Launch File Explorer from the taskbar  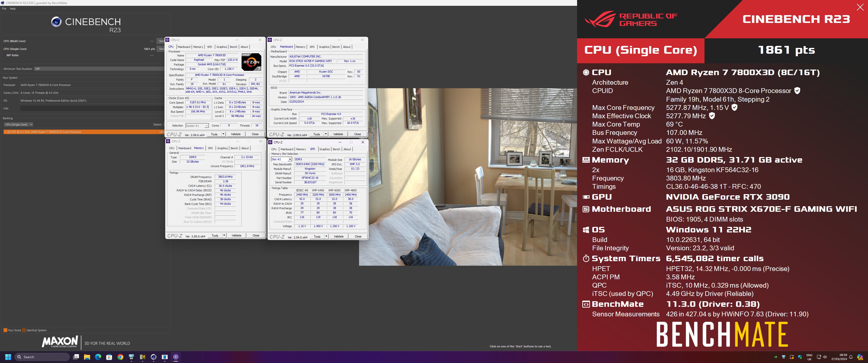tap(87, 357)
